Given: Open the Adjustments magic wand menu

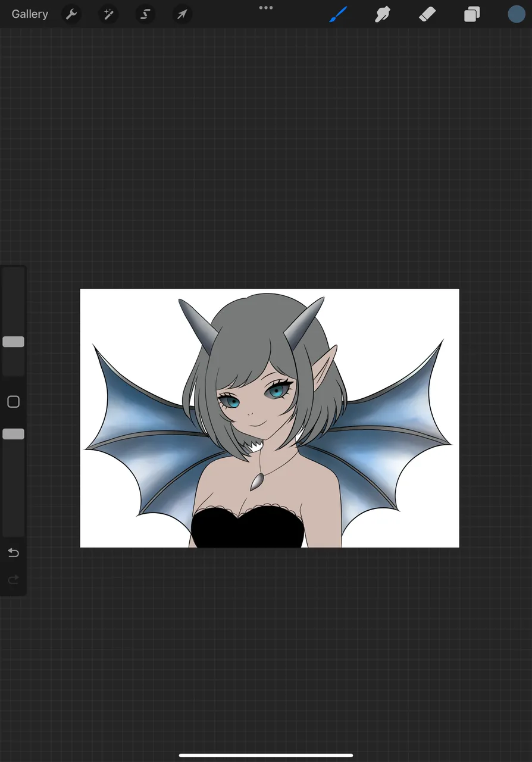Looking at the screenshot, I should [108, 14].
